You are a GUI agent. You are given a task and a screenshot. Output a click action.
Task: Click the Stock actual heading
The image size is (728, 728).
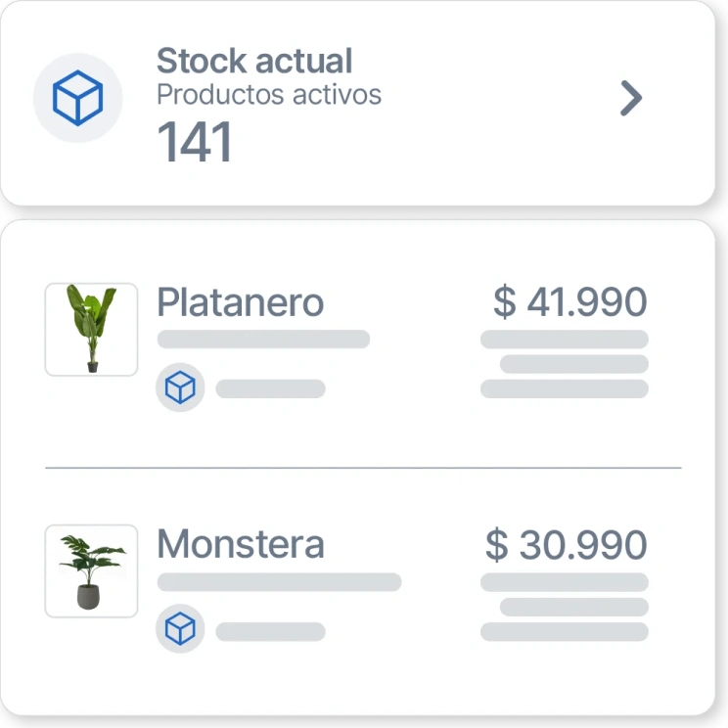[253, 61]
